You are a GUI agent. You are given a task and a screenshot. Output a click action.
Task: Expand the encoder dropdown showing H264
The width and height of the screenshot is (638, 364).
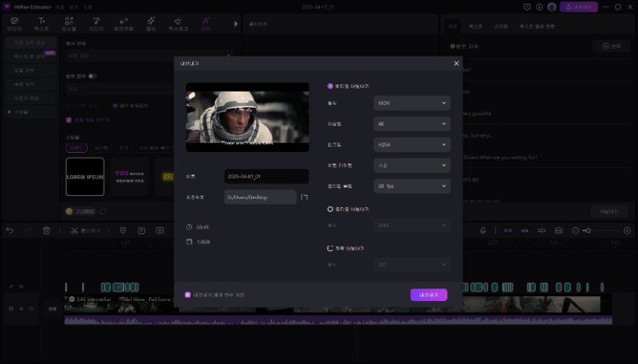[412, 144]
